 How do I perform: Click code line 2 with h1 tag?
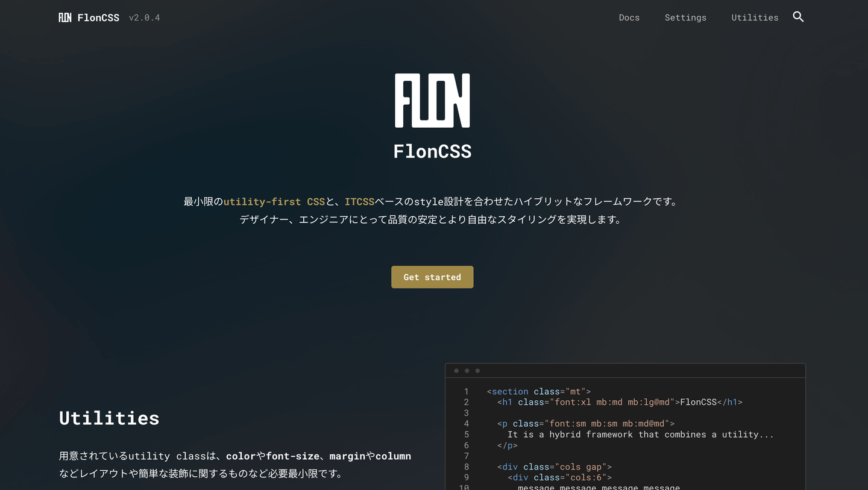620,402
